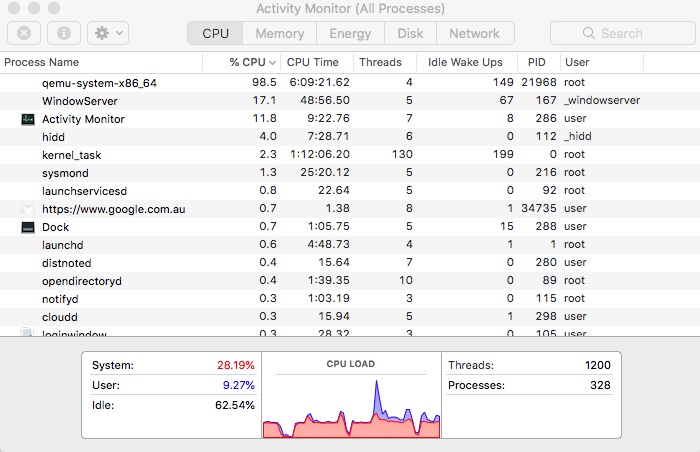Select the WindowServer process
Image resolution: width=700 pixels, height=452 pixels.
79,101
